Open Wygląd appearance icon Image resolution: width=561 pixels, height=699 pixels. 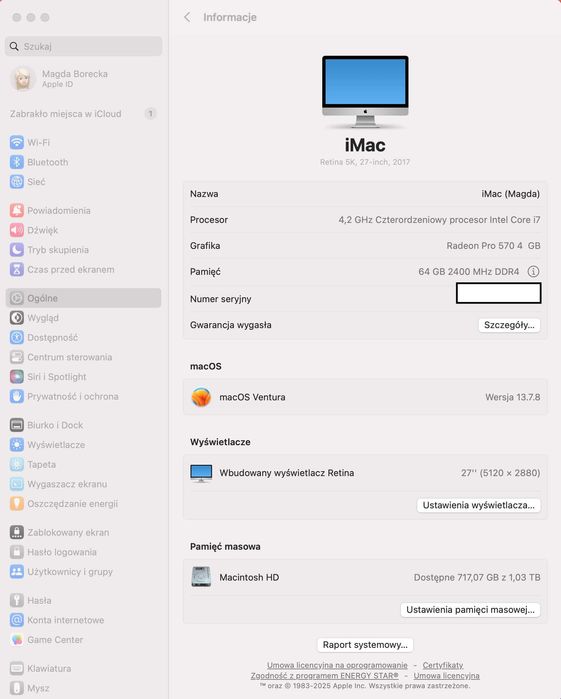pyautogui.click(x=16, y=318)
